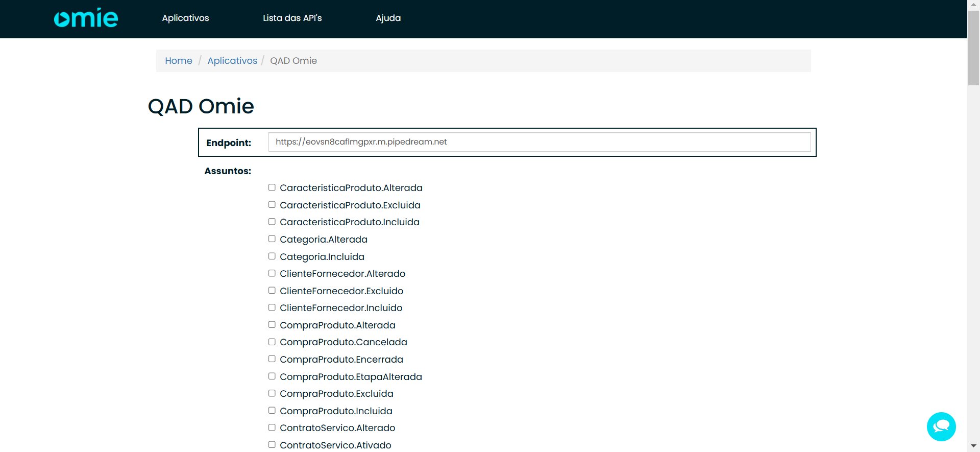The height and width of the screenshot is (452, 980).
Task: Enable Categoria.Alterada subject
Action: pos(272,239)
